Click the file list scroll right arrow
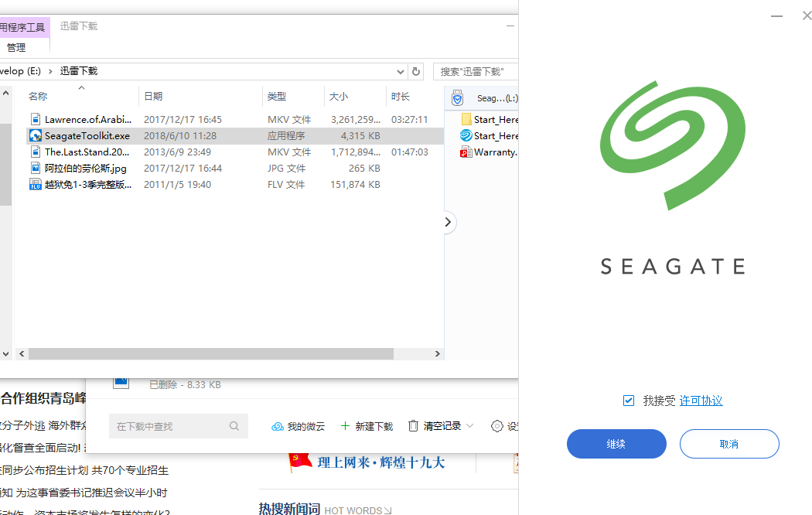The image size is (812, 515). tap(438, 354)
